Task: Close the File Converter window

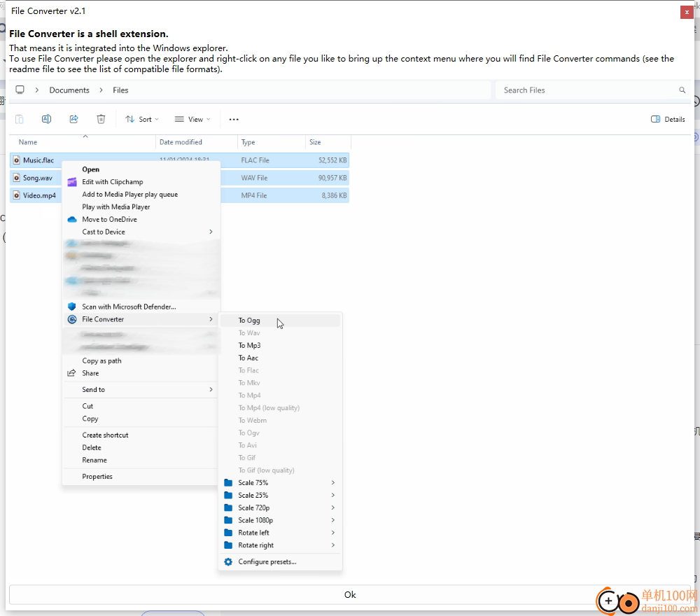Action: [x=687, y=12]
